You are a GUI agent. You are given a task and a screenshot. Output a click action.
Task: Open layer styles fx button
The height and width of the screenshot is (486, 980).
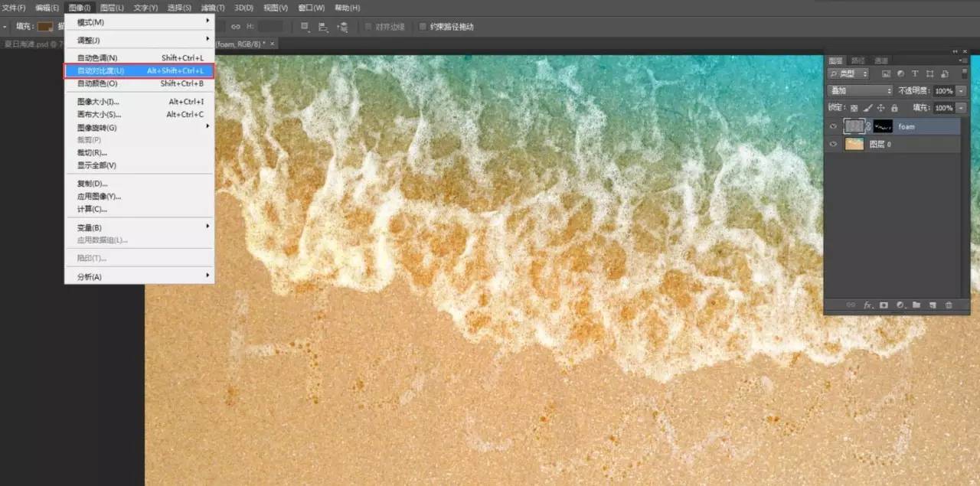tap(867, 305)
